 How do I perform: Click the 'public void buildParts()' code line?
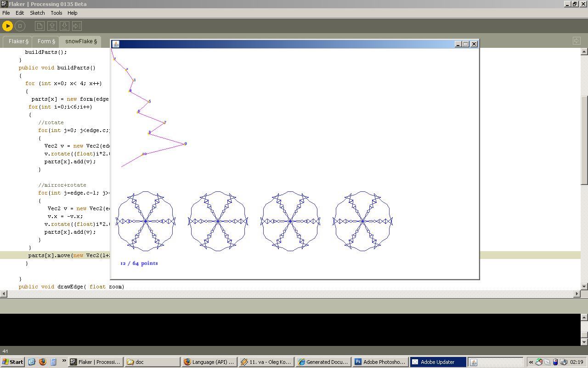57,68
